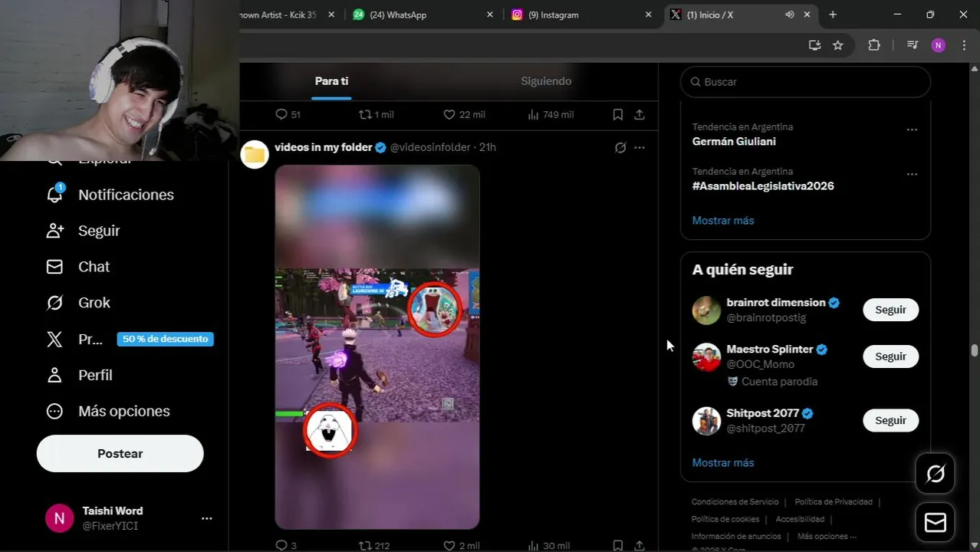
Task: Follow brainrot dimension with Seguir button
Action: [890, 310]
